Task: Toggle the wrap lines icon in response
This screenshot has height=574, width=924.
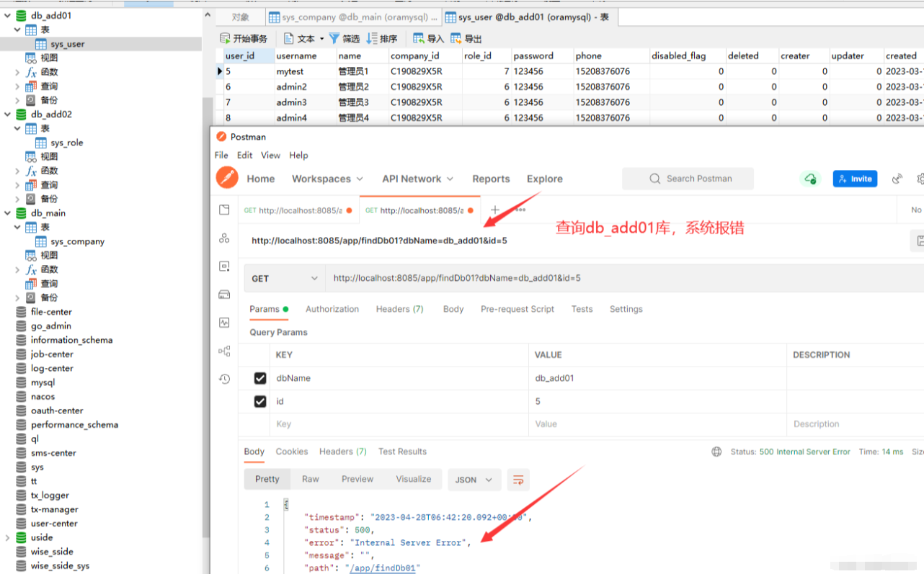Action: (x=518, y=480)
